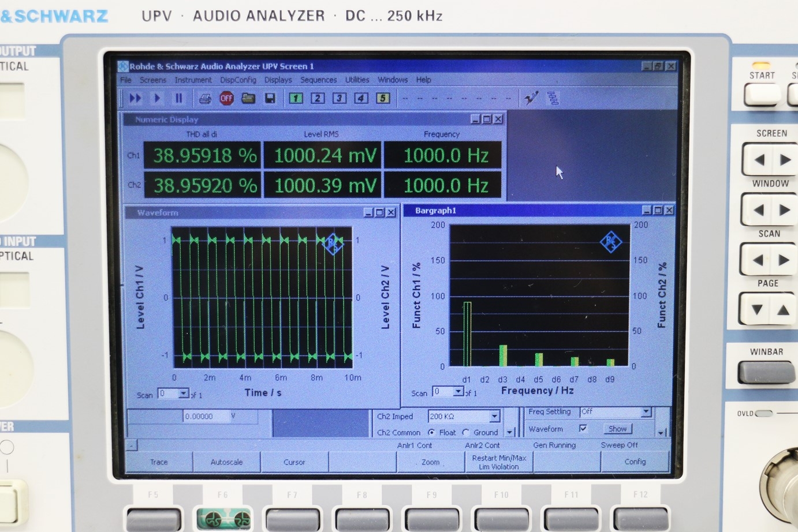Minimize the Waveform window

368,212
